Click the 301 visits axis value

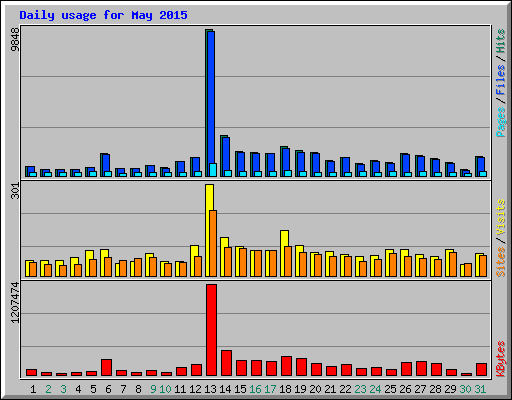[x=15, y=191]
